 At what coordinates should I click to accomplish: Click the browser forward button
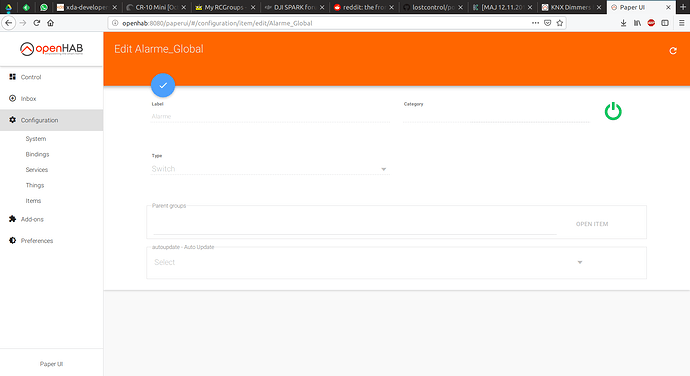point(23,23)
